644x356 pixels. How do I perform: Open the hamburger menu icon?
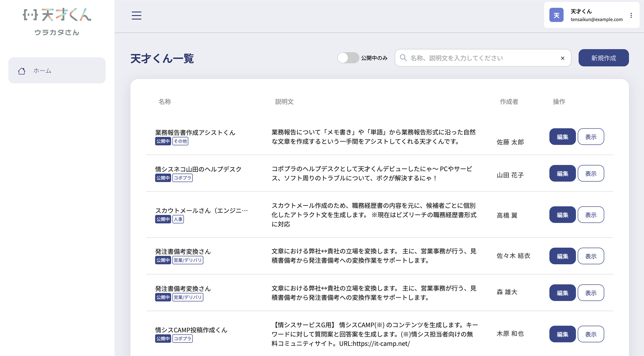136,15
